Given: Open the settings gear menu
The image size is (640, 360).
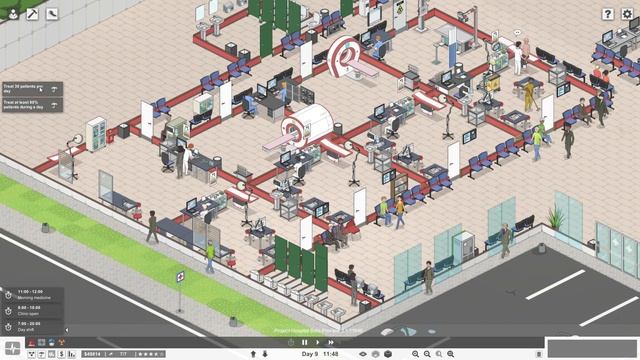Looking at the screenshot, I should (627, 14).
